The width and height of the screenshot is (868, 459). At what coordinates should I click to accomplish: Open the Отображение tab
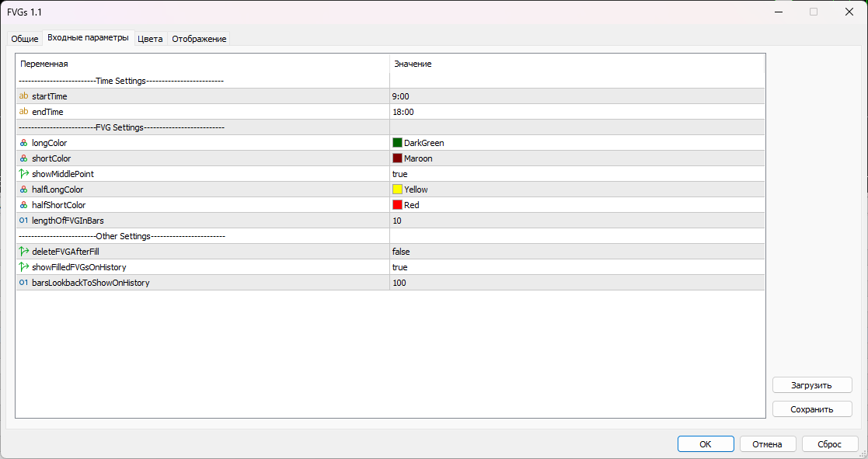[199, 37]
